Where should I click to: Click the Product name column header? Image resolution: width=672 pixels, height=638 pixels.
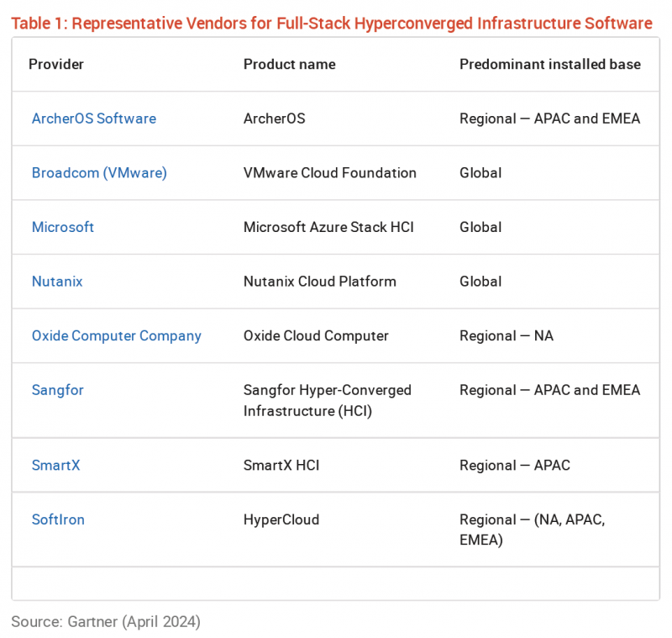click(289, 65)
